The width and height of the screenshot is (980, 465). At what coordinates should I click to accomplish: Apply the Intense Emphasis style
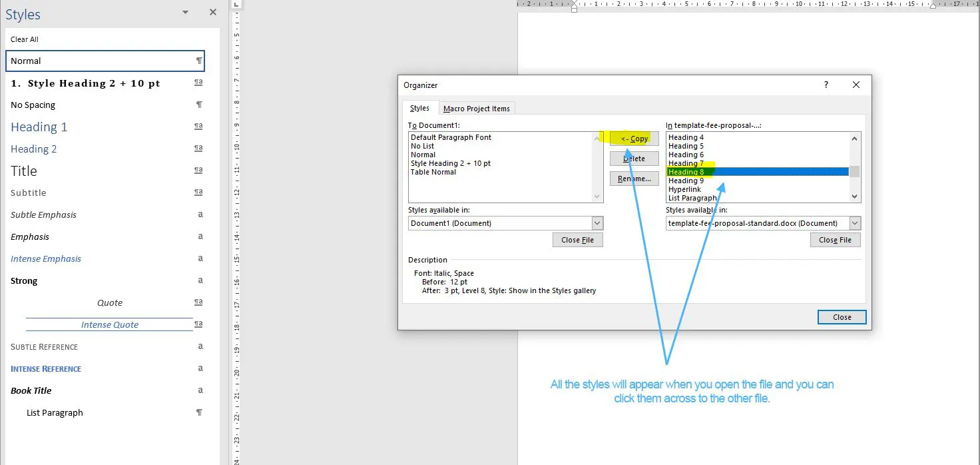pyautogui.click(x=105, y=258)
